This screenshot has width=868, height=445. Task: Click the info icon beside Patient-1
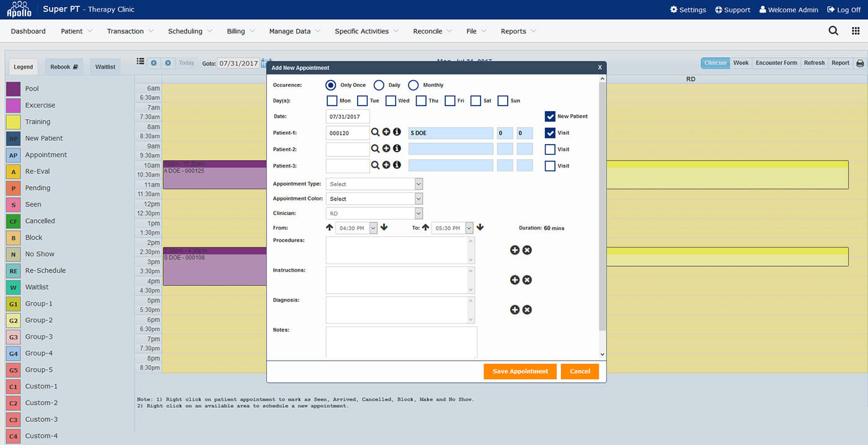click(x=397, y=132)
